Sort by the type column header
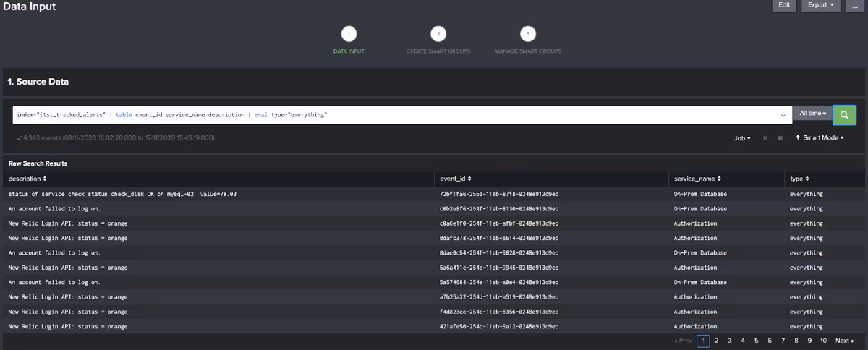 coord(799,178)
